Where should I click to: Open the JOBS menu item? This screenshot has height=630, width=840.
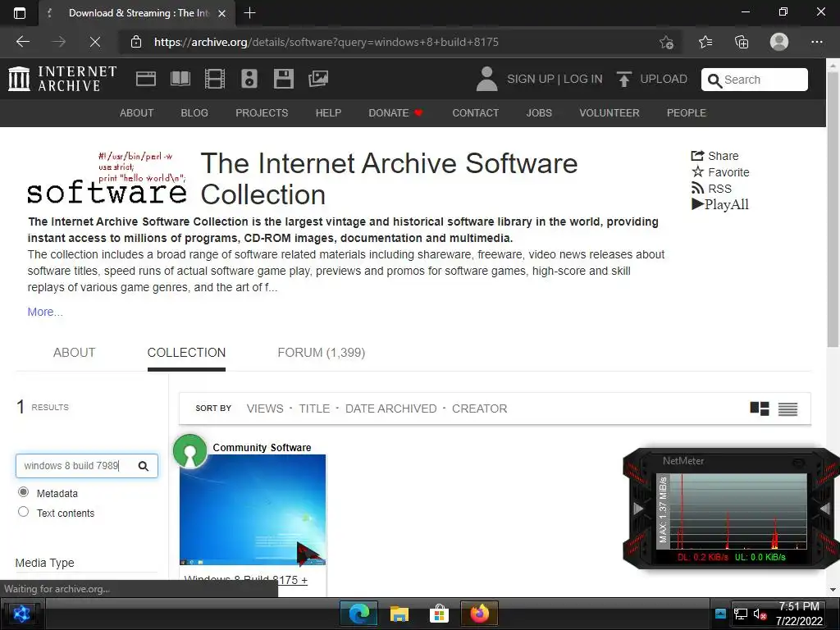coord(538,113)
